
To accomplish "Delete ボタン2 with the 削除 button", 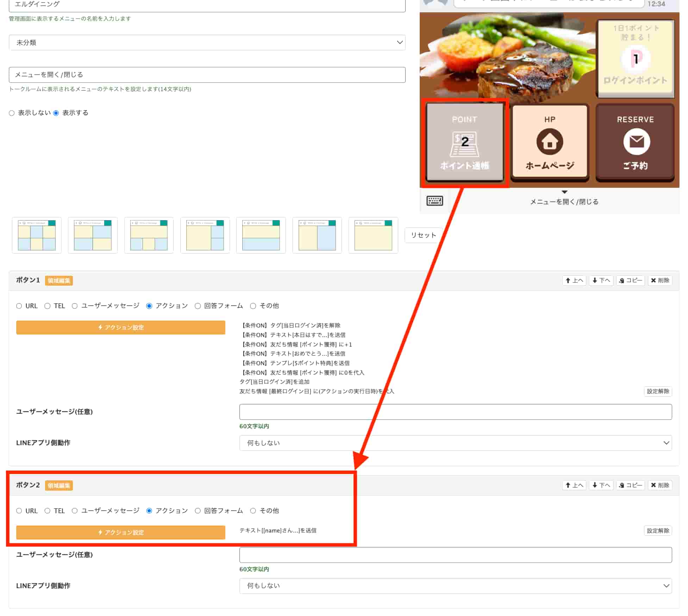I will 660,485.
